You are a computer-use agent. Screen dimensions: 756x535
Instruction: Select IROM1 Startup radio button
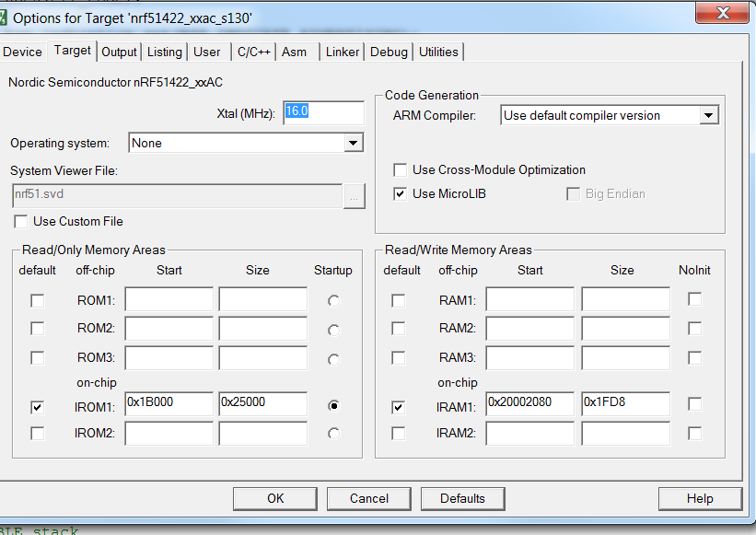[x=333, y=406]
